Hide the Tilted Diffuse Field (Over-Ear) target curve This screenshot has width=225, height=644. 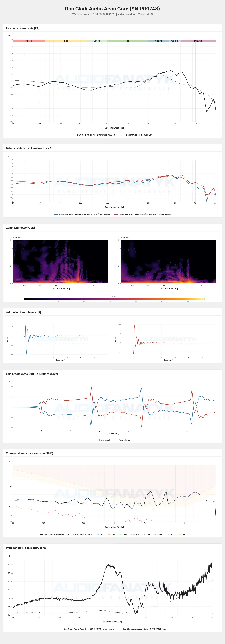pyautogui.click(x=136, y=135)
